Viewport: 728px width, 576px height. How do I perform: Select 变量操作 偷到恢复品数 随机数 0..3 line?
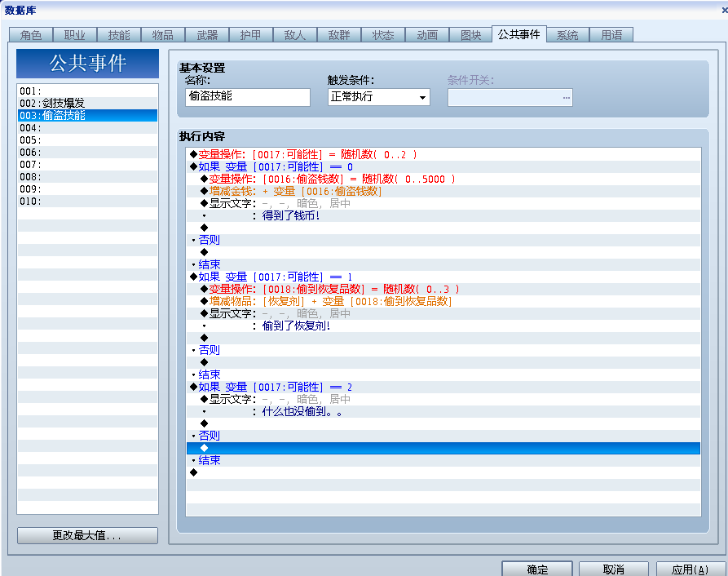(x=443, y=289)
